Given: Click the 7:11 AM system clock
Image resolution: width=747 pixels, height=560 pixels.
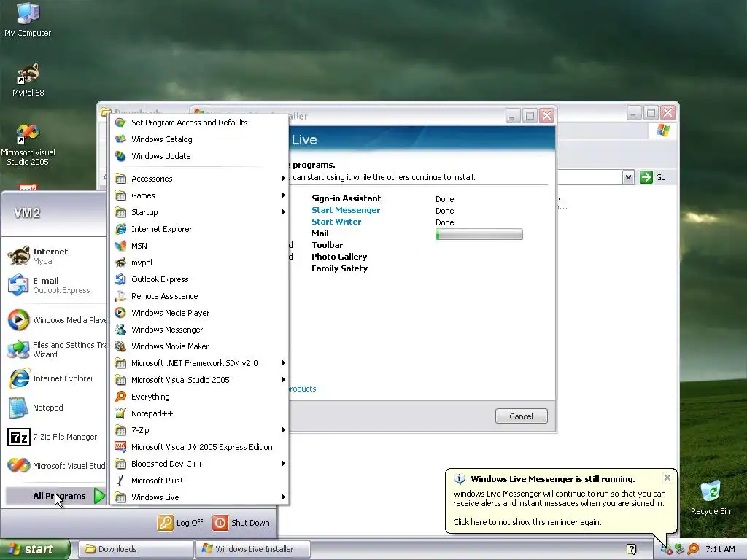Looking at the screenshot, I should tap(720, 549).
